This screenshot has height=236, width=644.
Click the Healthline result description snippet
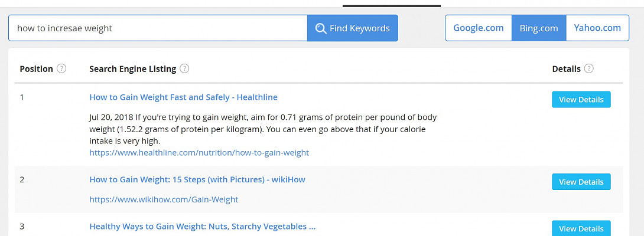click(263, 129)
